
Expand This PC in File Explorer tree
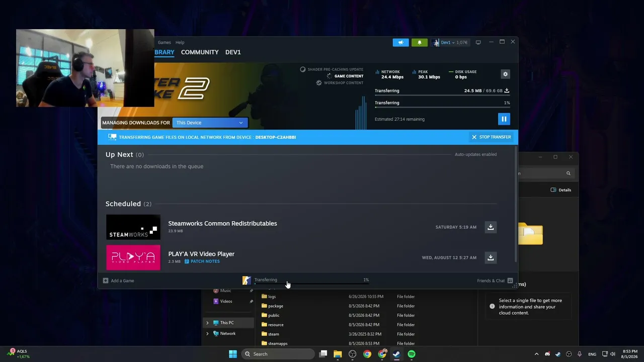(x=207, y=323)
